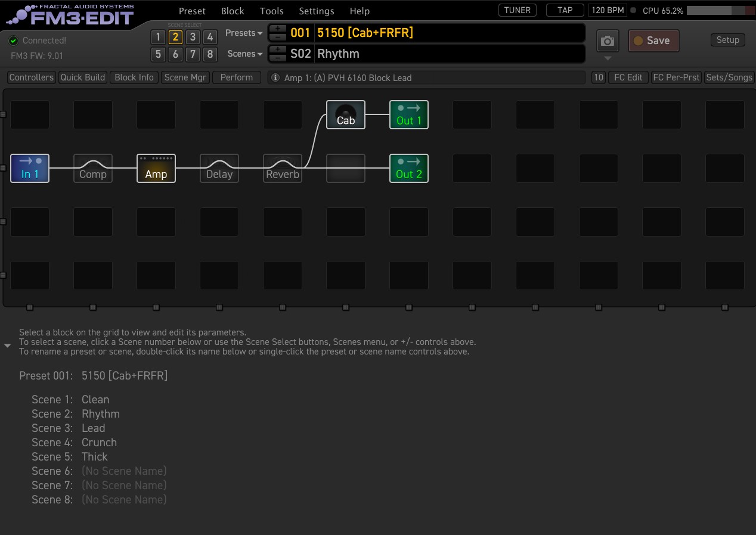Open Block Info
Image resolution: width=756 pixels, height=535 pixels.
click(x=134, y=77)
